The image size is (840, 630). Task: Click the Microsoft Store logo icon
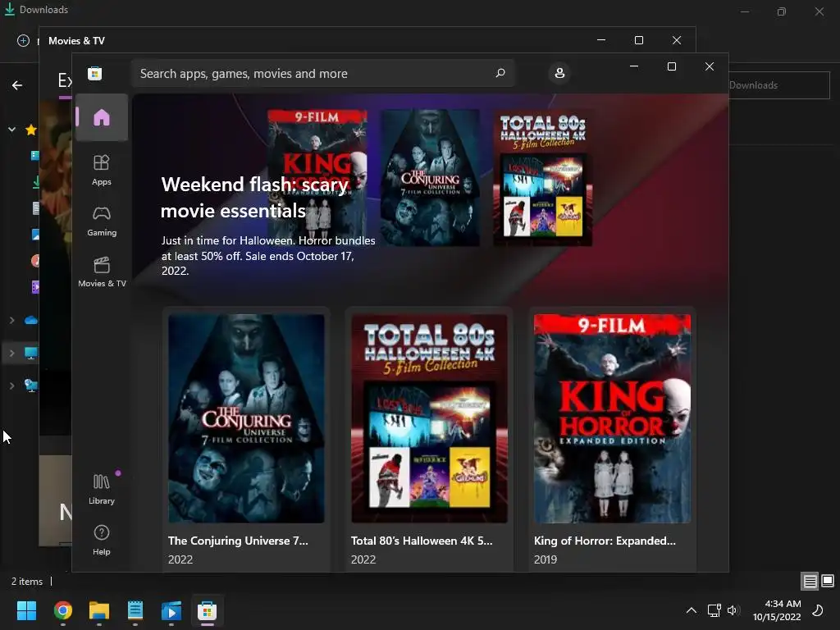(x=95, y=73)
